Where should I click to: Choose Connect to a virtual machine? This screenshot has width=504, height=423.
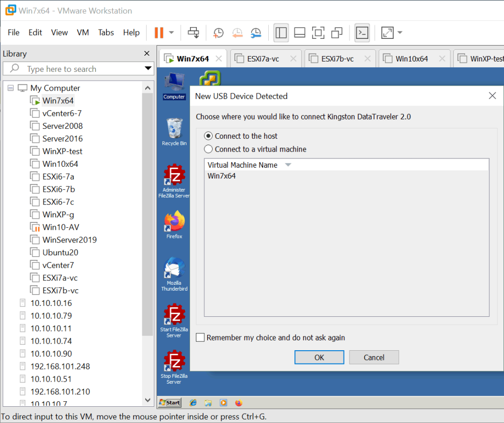(x=210, y=149)
